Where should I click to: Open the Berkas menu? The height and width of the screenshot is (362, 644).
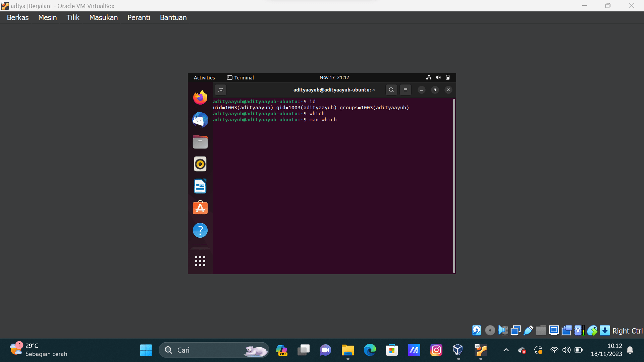click(x=18, y=17)
